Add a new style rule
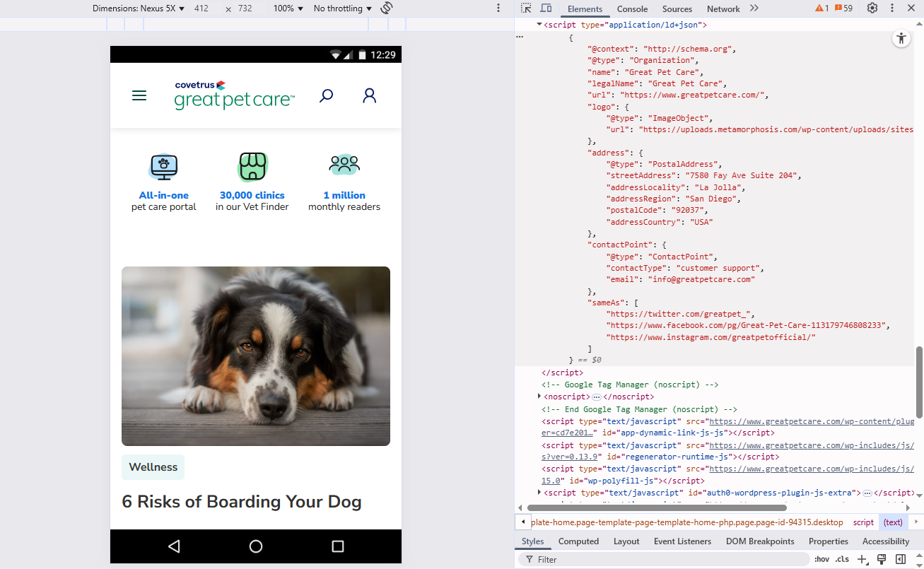 point(862,559)
